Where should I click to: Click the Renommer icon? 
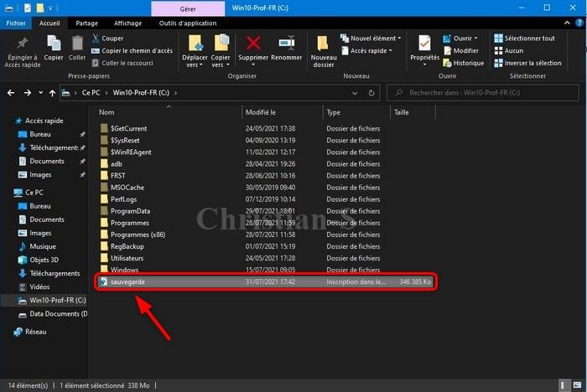click(287, 44)
